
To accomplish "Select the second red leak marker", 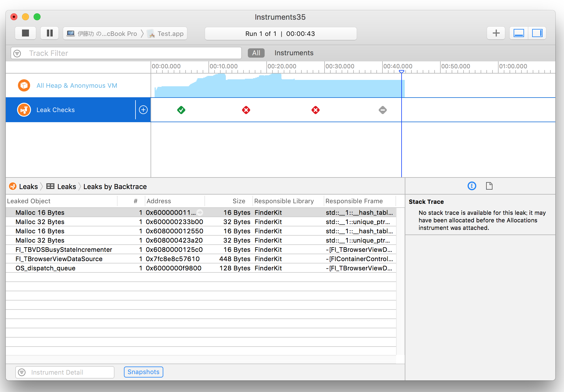I will tap(316, 110).
